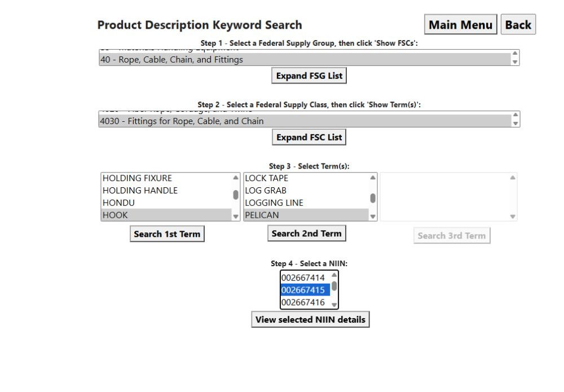Click the first term list scroll-up arrow
This screenshot has height=392, width=564.
point(236,177)
